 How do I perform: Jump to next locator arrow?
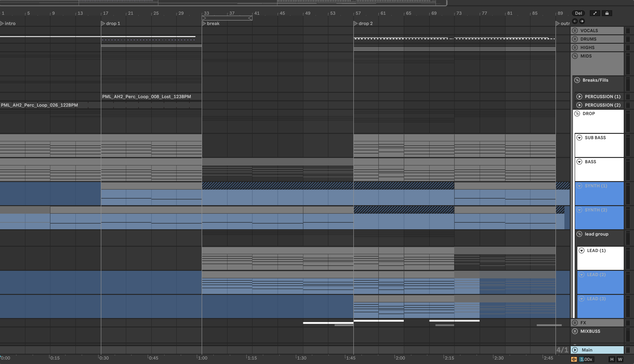point(582,21)
